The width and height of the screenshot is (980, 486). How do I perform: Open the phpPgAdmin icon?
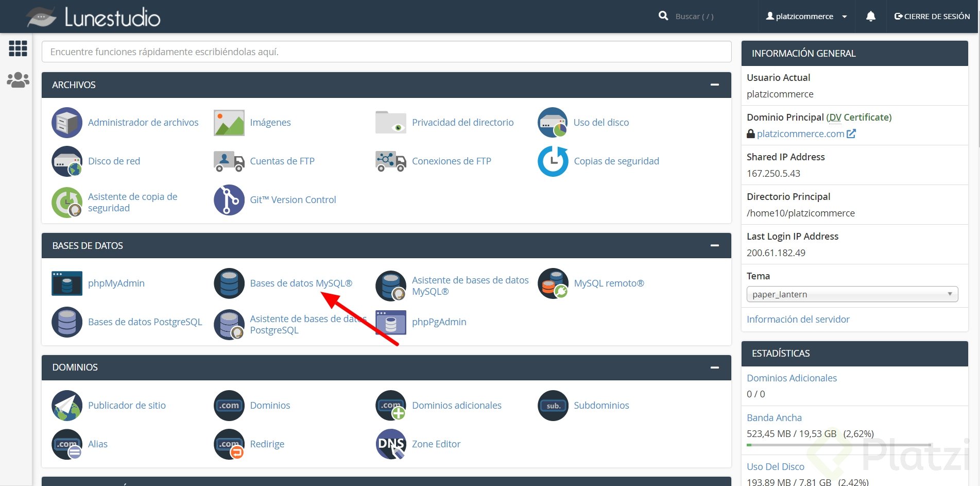coord(391,322)
